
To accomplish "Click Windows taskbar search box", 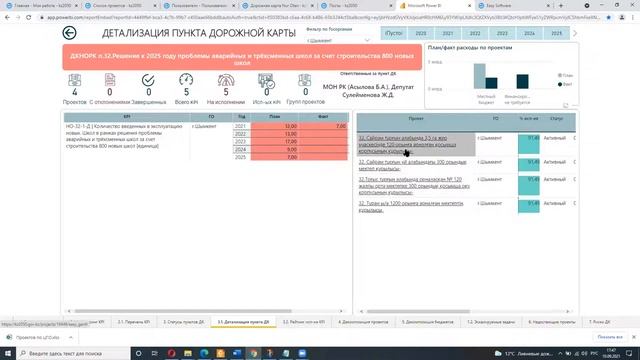I will pos(73,353).
